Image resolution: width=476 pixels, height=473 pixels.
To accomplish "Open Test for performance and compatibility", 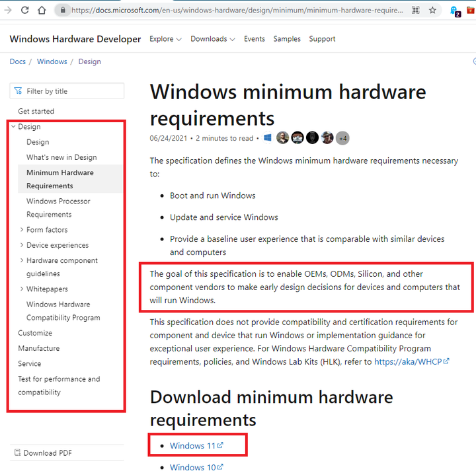I will click(59, 385).
